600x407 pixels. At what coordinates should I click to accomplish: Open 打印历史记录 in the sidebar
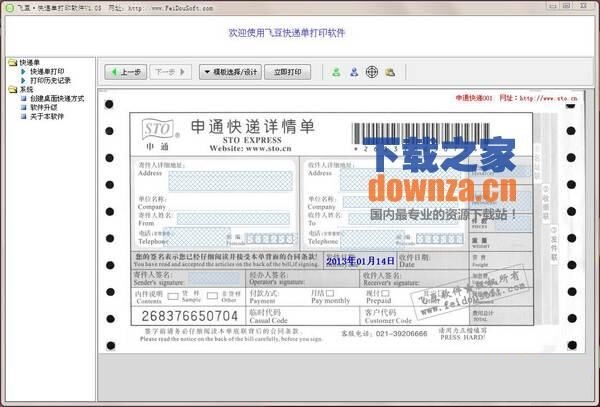click(51, 80)
